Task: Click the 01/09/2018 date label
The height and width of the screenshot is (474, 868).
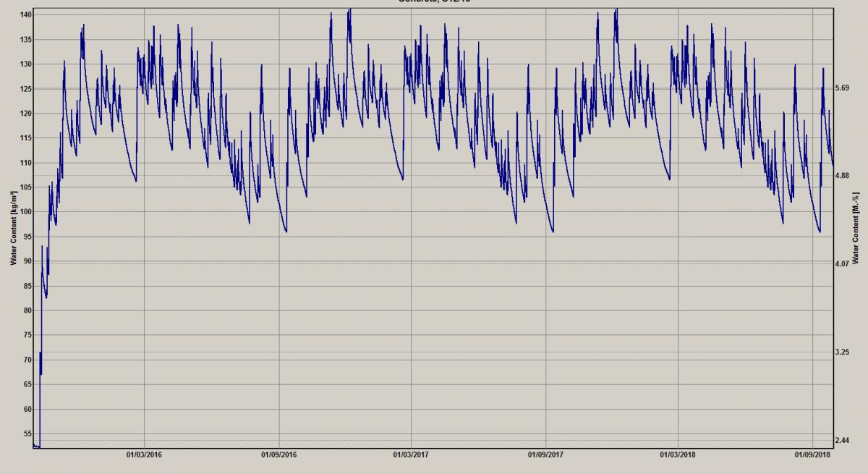Action: 812,455
